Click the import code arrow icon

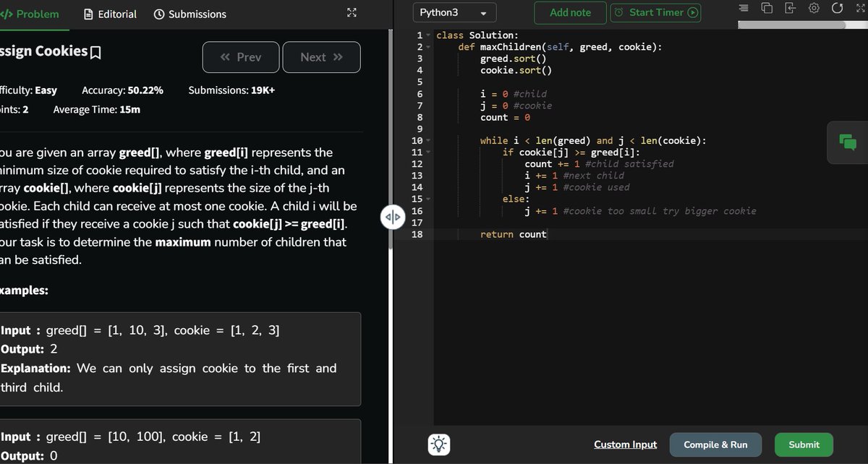(790, 8)
